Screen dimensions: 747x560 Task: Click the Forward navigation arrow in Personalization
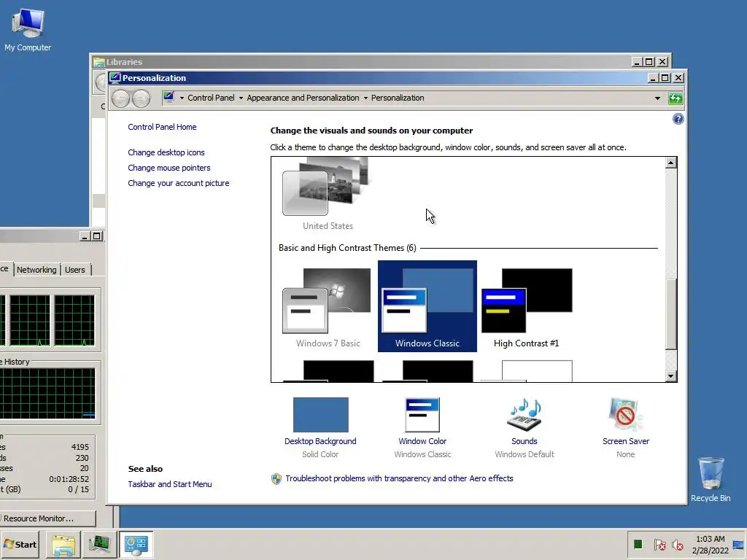[x=141, y=98]
